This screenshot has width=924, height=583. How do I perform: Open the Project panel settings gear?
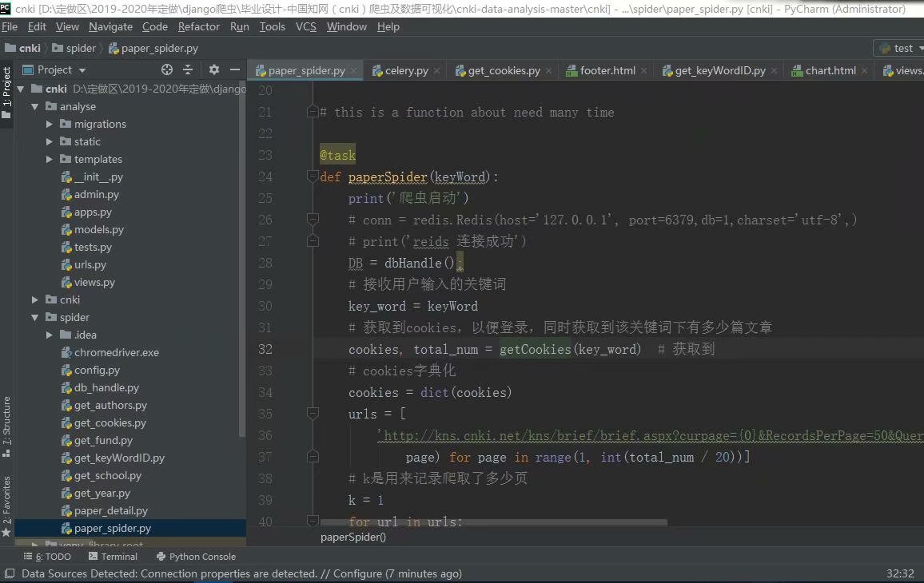[x=213, y=69]
